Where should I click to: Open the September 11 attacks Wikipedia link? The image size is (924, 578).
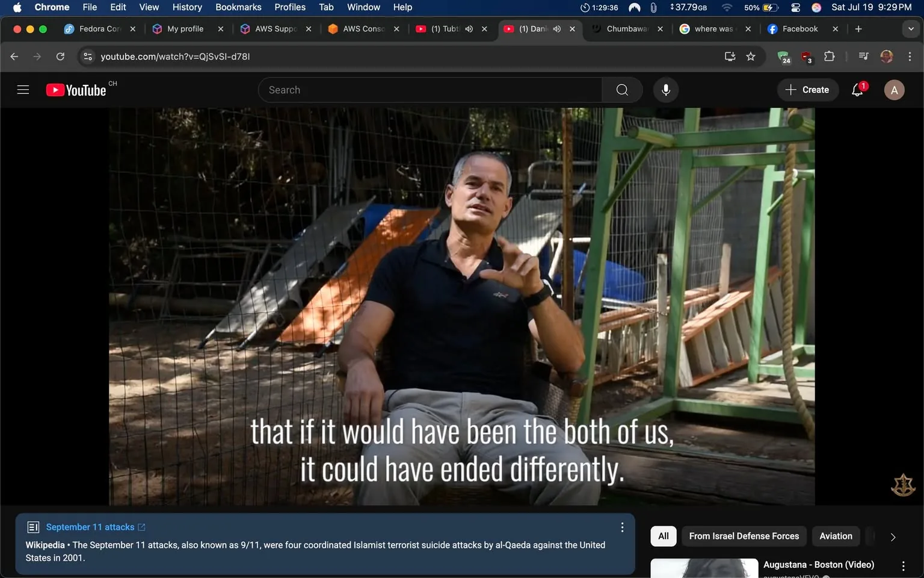click(x=90, y=527)
